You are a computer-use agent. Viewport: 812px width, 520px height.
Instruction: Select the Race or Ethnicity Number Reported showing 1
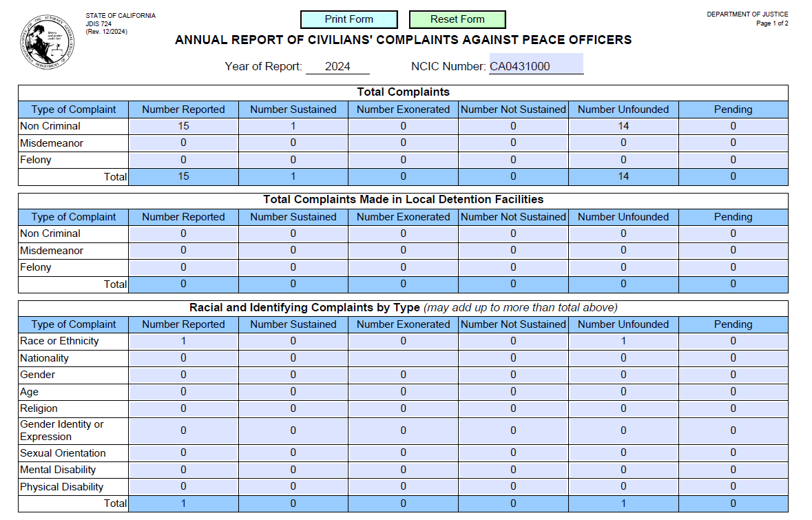coord(183,341)
